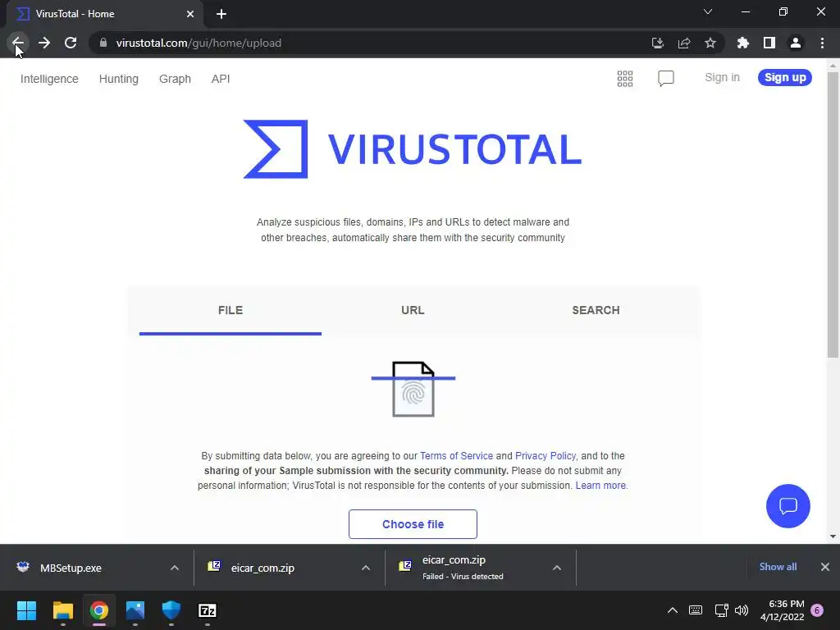Image resolution: width=840 pixels, height=630 pixels.
Task: Open the Extensions puzzle icon
Action: coord(743,43)
